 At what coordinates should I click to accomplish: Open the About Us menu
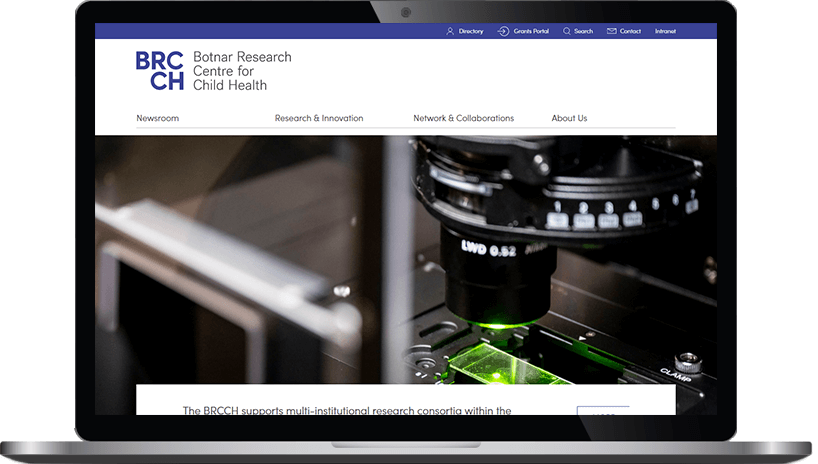(569, 118)
